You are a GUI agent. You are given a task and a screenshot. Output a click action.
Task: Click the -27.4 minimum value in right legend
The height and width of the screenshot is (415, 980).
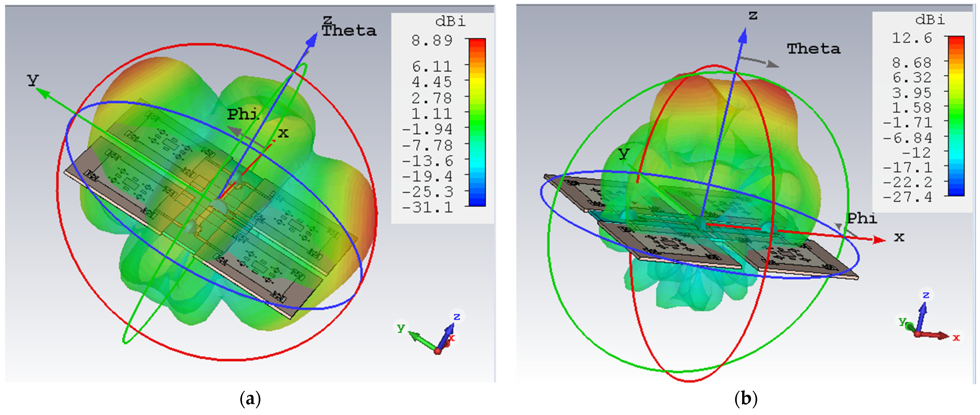(x=908, y=197)
